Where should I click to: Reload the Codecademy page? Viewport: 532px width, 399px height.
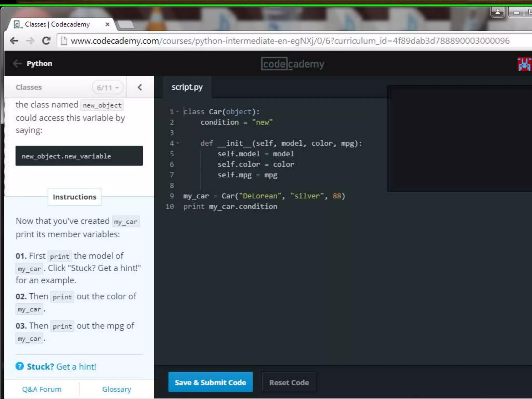(x=46, y=41)
